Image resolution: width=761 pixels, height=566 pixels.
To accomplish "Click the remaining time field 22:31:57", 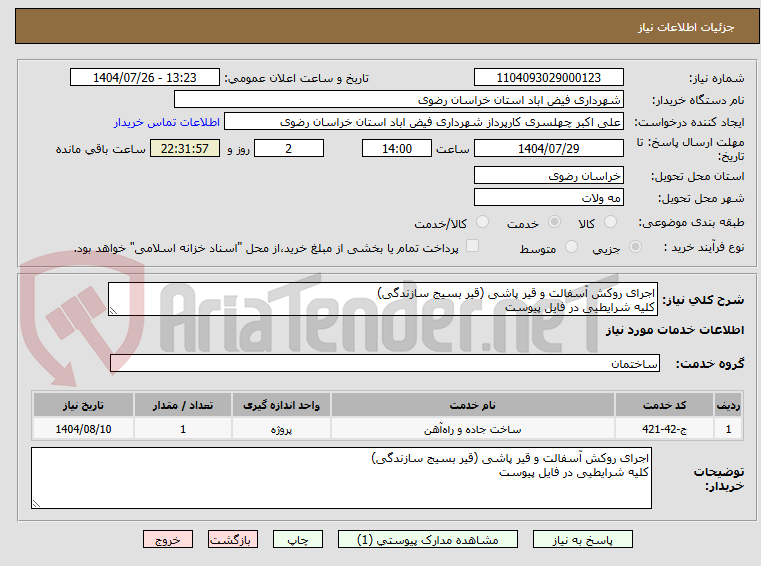I will coord(185,148).
